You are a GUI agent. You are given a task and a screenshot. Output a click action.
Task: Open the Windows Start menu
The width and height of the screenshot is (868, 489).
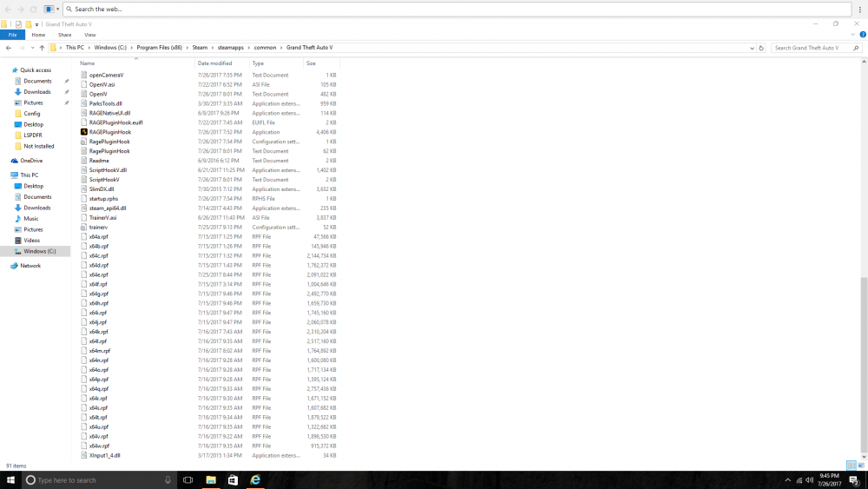[10, 480]
